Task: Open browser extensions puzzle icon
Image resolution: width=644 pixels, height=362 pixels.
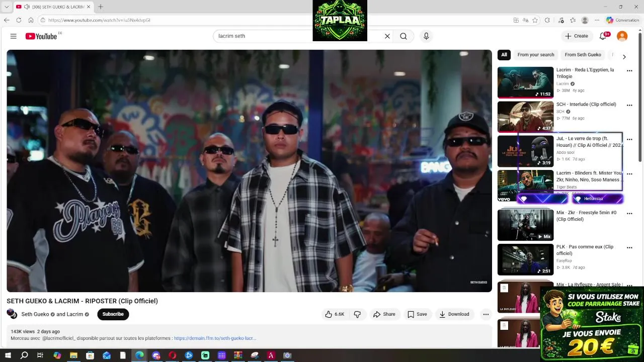Action: click(547, 20)
